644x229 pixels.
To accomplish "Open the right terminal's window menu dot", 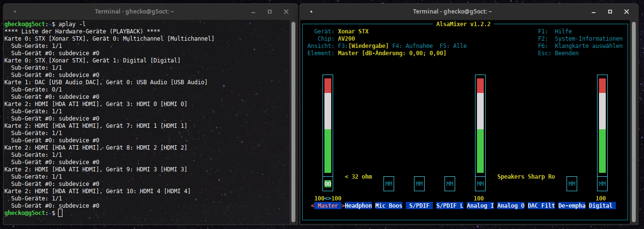I will (311, 11).
